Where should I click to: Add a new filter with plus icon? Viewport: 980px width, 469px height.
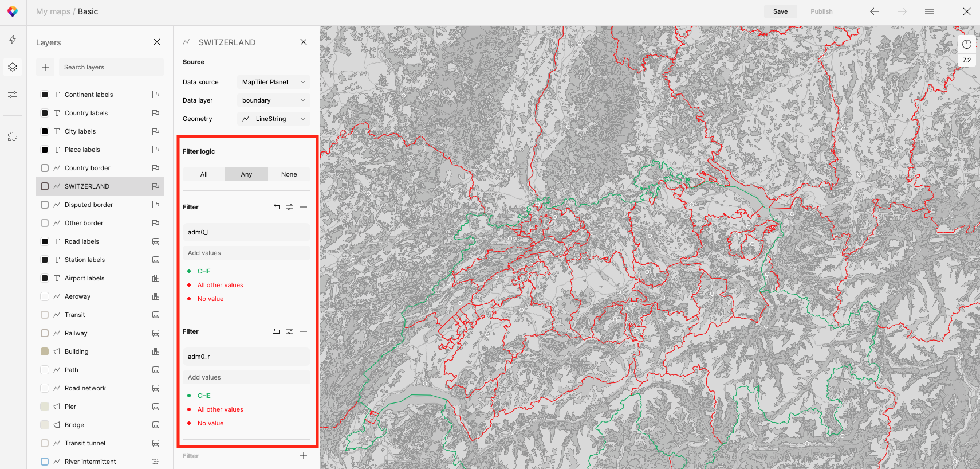coord(304,456)
